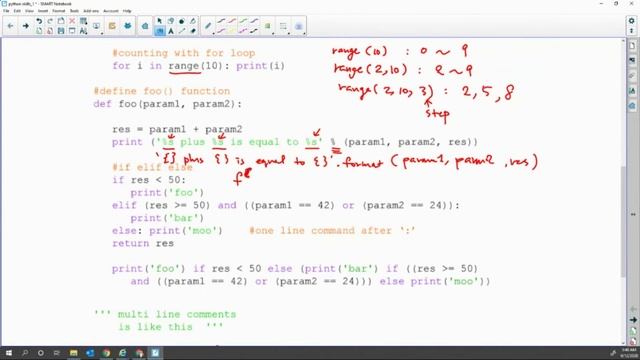Open the screen shade icon
640x360 pixels.
coord(72,31)
